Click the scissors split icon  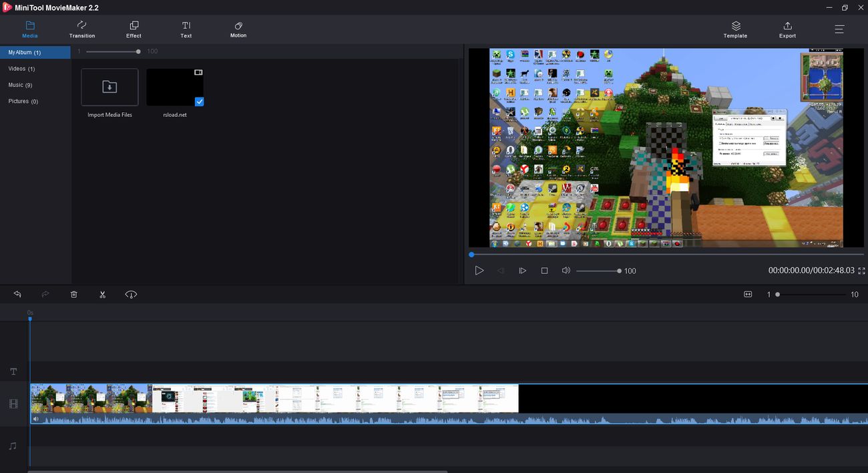tap(102, 295)
